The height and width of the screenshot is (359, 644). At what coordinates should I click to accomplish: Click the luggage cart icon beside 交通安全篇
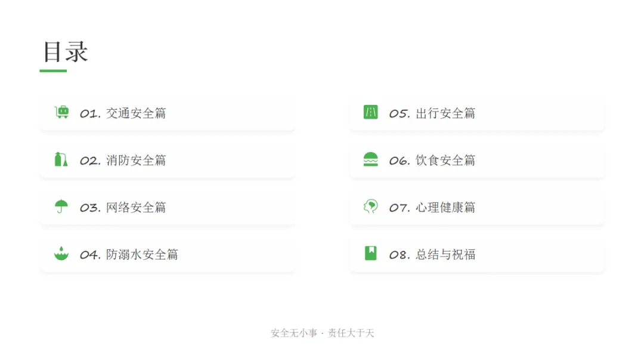pos(61,112)
